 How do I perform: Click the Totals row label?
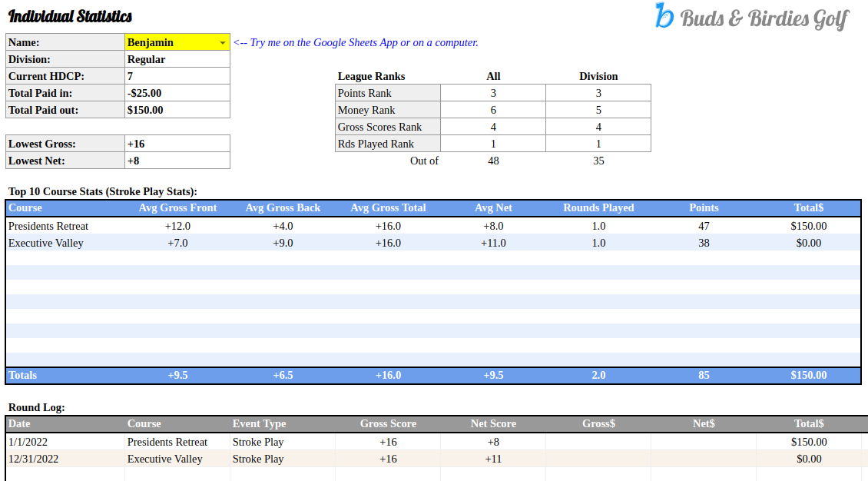tap(23, 375)
